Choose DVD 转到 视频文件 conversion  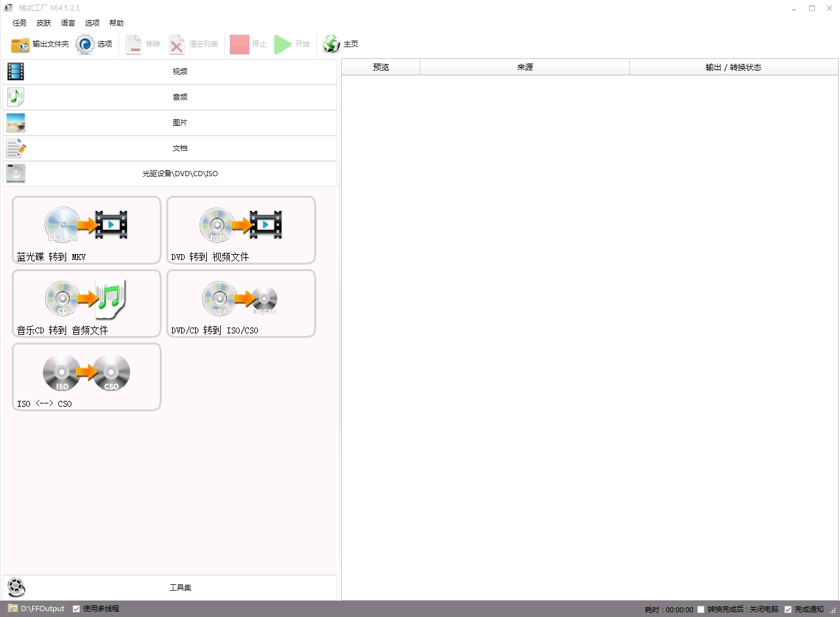(x=241, y=230)
